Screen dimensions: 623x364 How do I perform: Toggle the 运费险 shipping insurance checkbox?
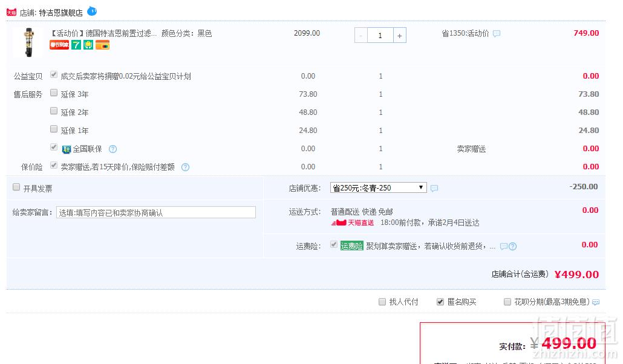tap(334, 244)
